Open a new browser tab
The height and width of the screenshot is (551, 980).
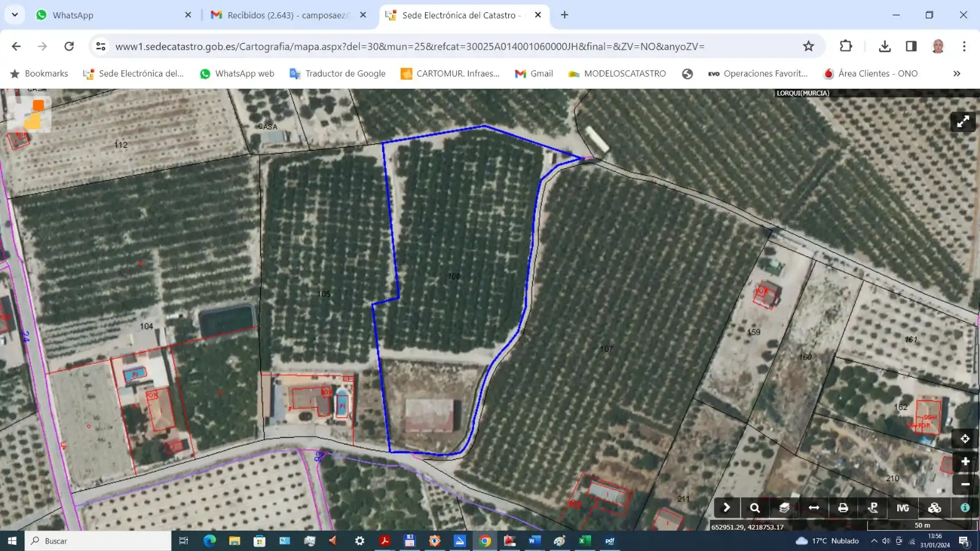564,15
